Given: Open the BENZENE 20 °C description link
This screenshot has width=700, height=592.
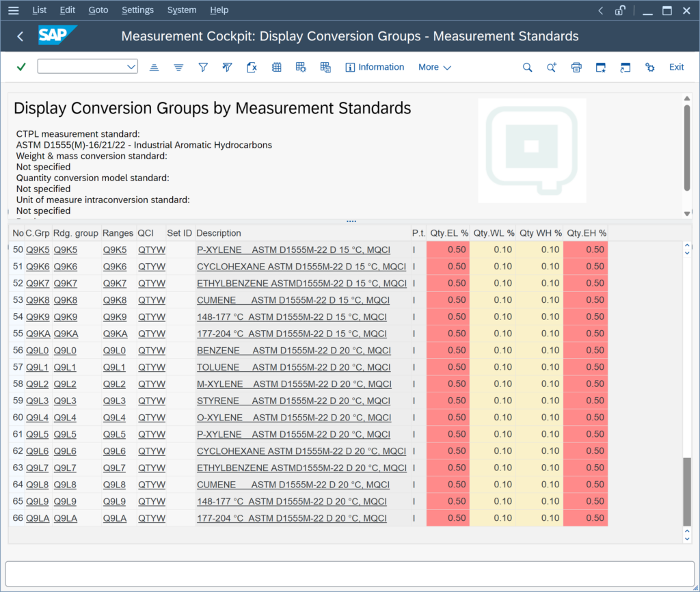Looking at the screenshot, I should click(294, 351).
